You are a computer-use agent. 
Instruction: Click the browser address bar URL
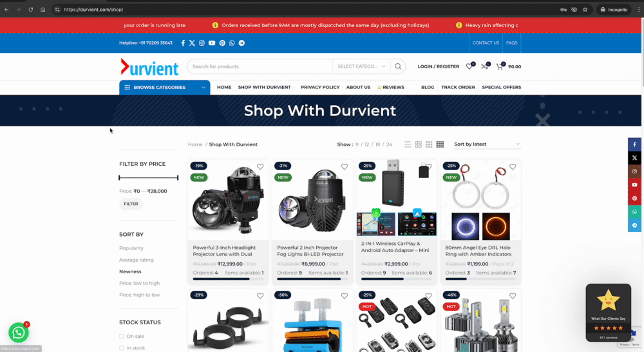pos(93,10)
